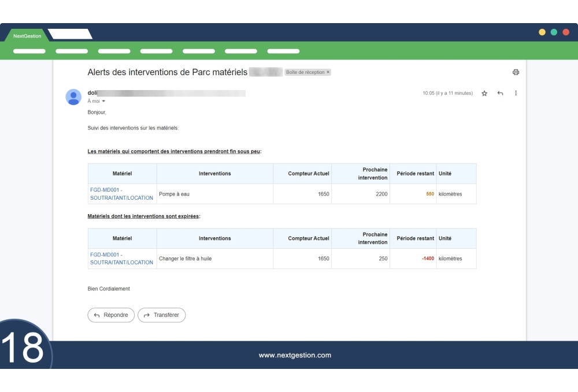Open the three-dot more options menu

coord(516,93)
